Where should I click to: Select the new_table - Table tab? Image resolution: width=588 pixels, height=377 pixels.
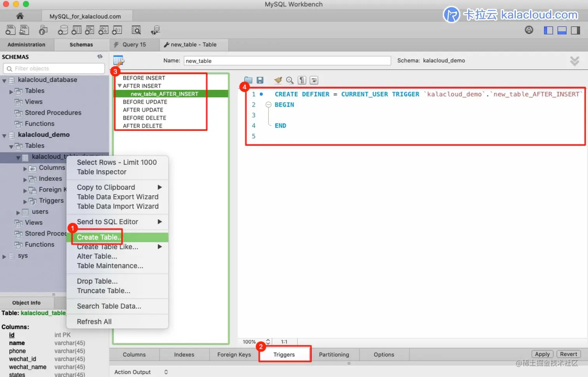(194, 45)
